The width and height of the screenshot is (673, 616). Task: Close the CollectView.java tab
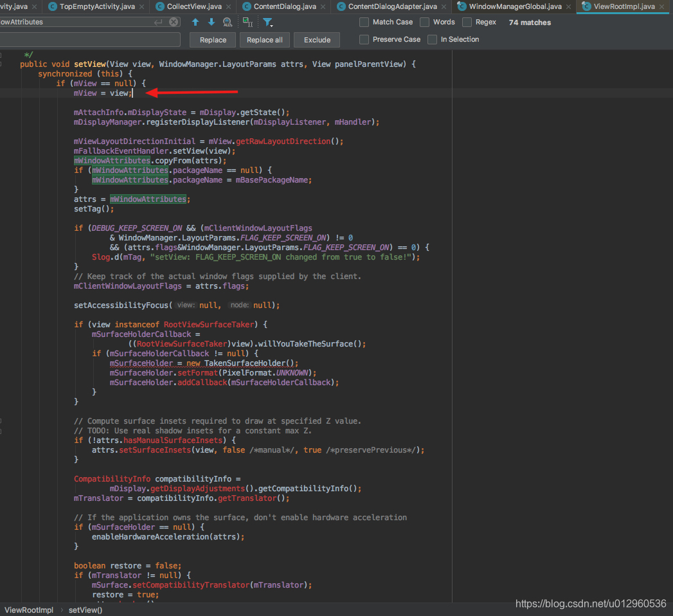(x=228, y=7)
